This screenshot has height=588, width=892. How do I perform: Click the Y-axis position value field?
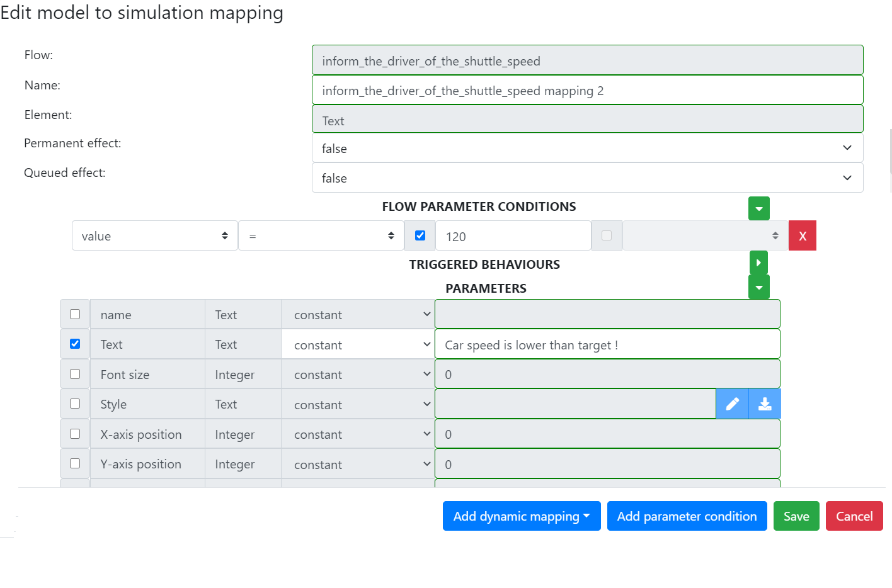607,464
